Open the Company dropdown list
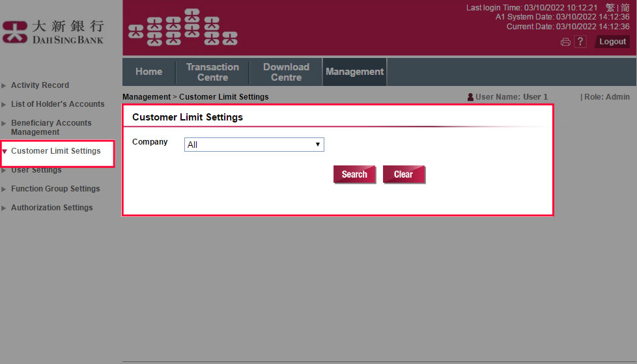637x364 pixels. coord(254,145)
